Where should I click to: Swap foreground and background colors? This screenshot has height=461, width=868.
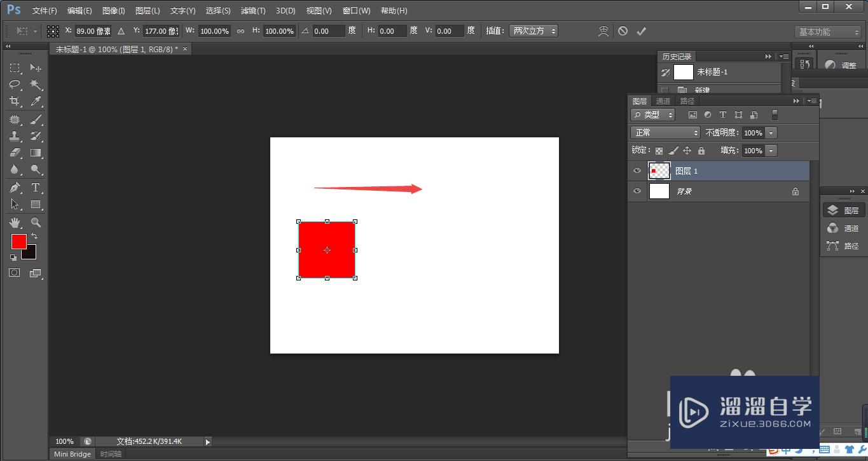click(34, 236)
